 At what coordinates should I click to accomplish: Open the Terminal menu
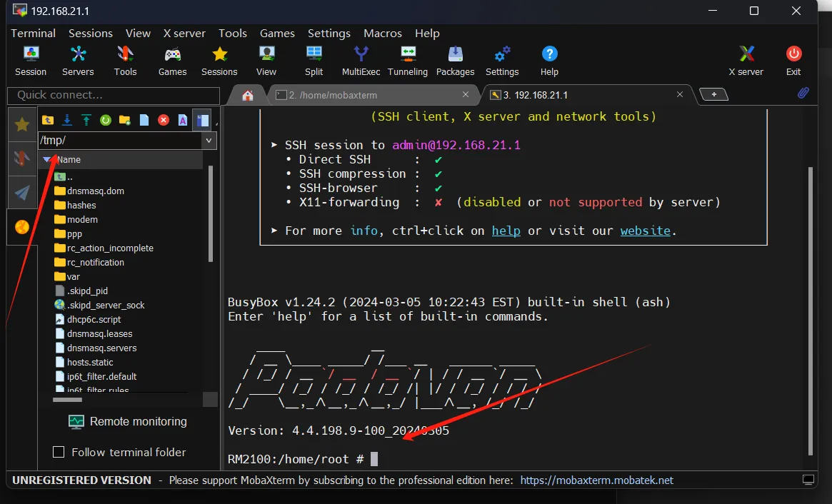tap(33, 33)
